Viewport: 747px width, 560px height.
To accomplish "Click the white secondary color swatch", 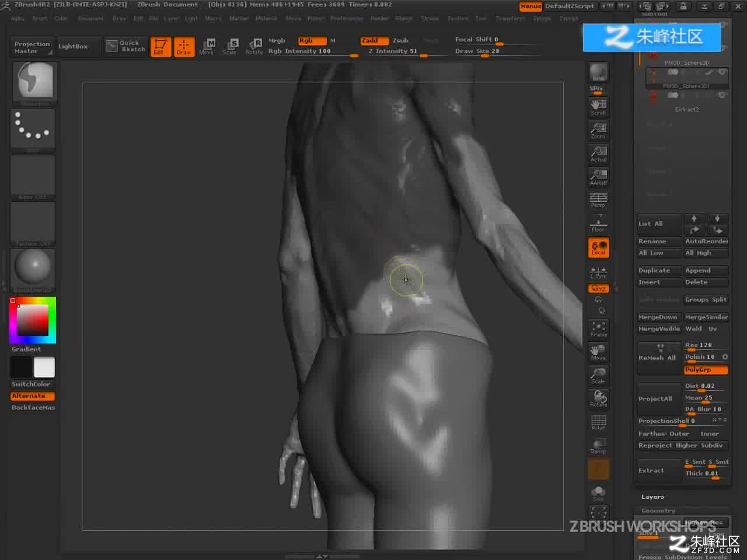I will tap(44, 367).
